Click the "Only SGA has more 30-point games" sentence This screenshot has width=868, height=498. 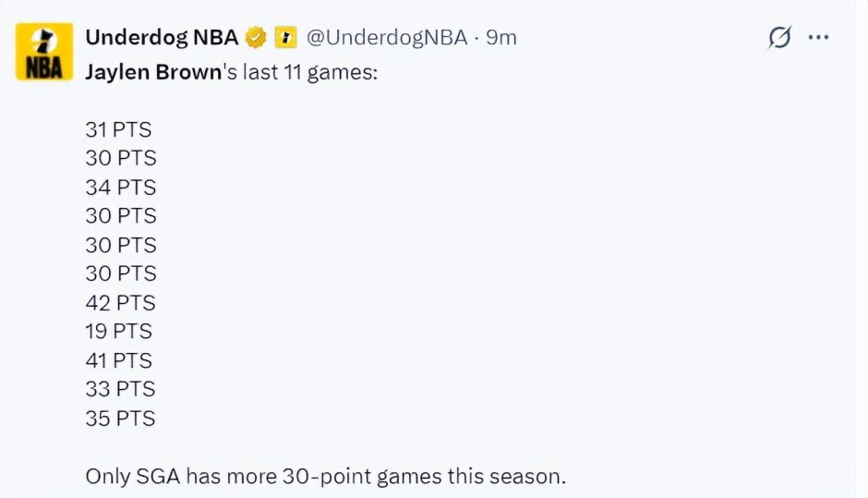325,477
